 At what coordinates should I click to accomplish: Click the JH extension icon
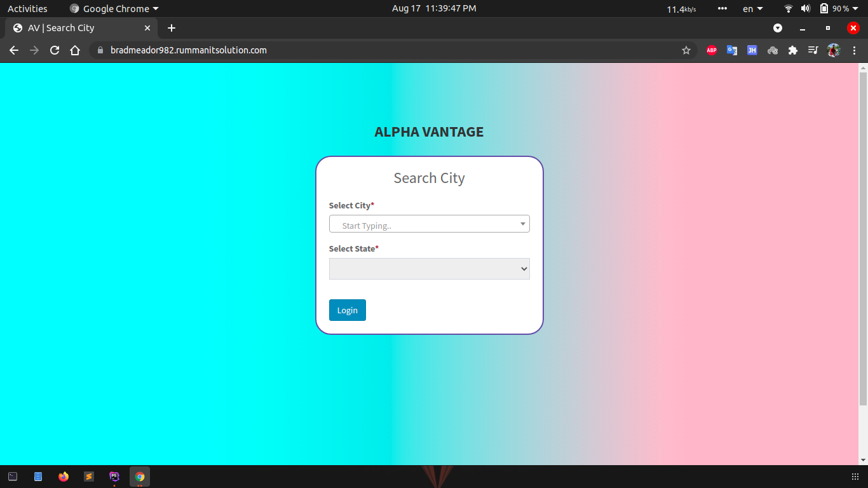752,50
